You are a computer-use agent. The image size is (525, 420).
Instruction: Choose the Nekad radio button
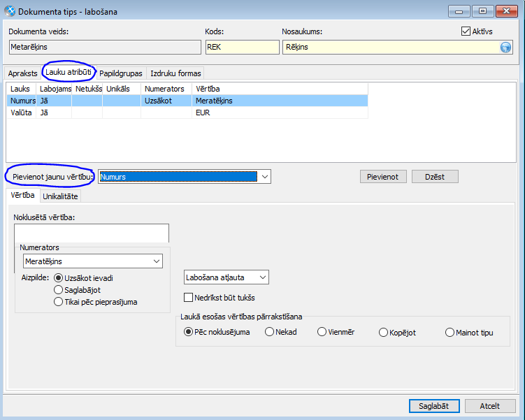pos(270,332)
